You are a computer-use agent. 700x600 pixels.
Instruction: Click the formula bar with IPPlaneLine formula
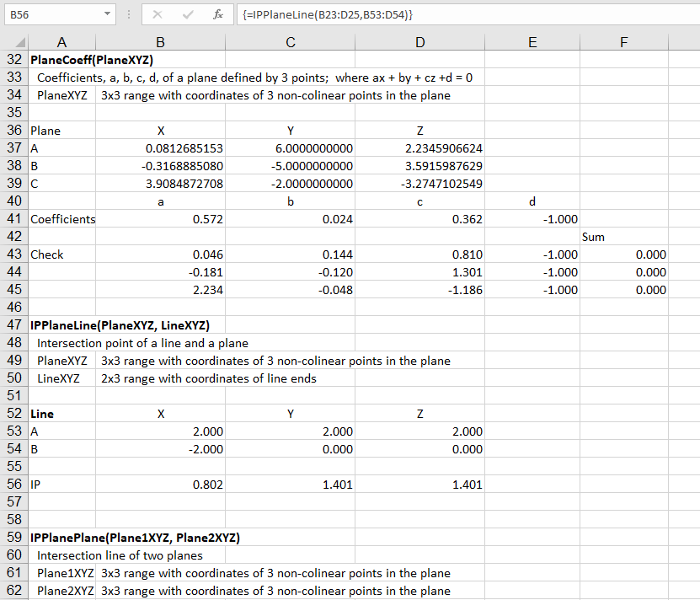coord(463,14)
